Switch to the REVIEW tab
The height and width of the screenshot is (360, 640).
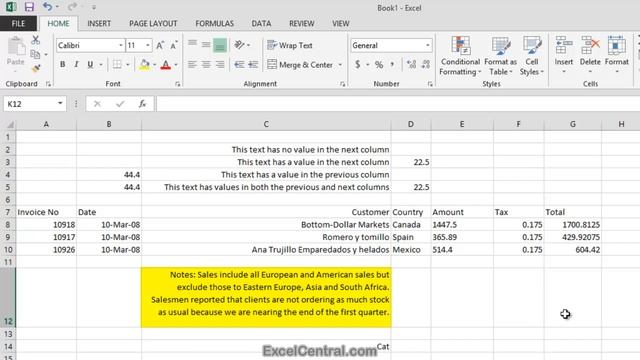(302, 24)
